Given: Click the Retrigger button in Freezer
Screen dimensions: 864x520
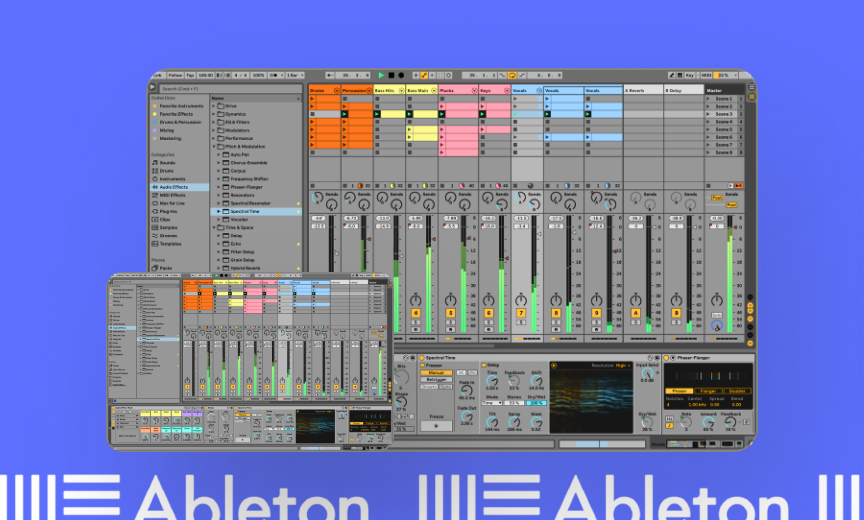Looking at the screenshot, I should 434,381.
